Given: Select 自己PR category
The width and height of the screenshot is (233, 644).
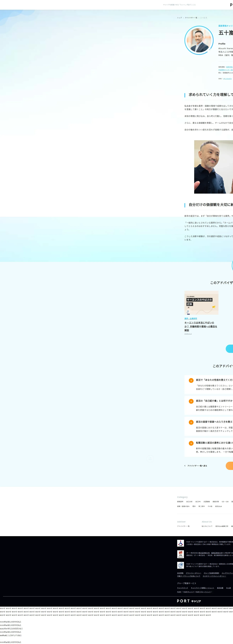Looking at the screenshot, I should point(198,501).
